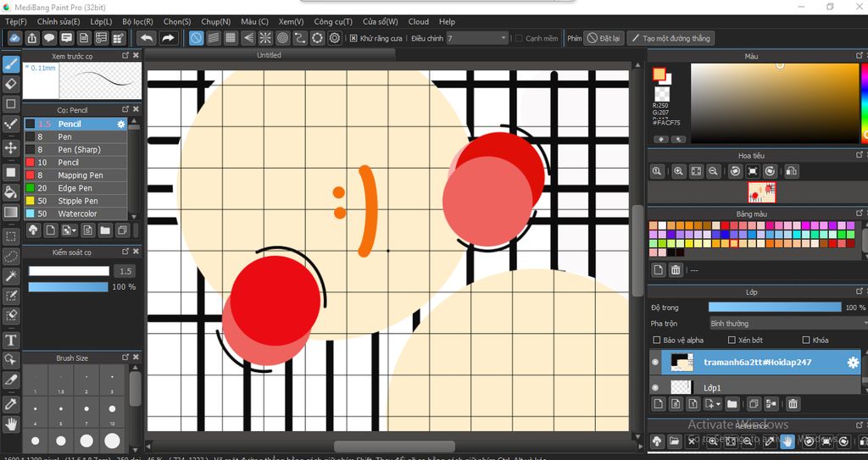Click the Undo arrow in toolbar
Image resolution: width=868 pixels, height=460 pixels.
tap(147, 38)
